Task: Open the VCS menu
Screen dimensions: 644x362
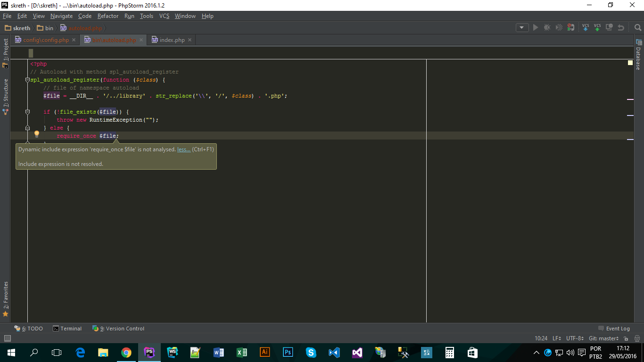Action: [164, 16]
